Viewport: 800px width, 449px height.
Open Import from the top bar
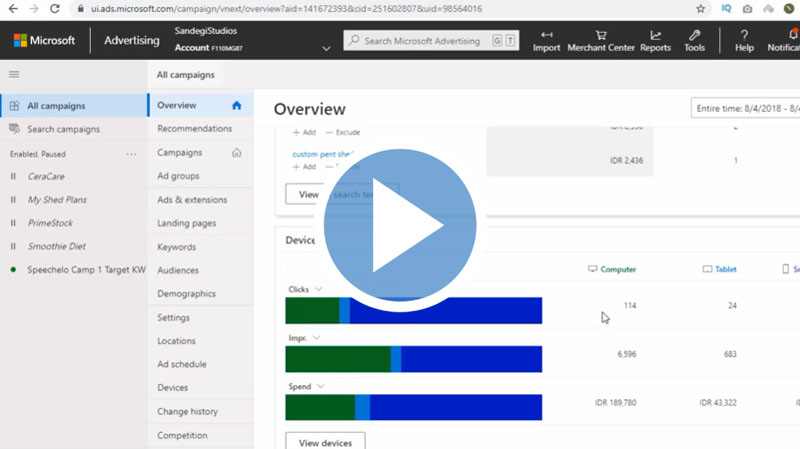click(x=546, y=41)
